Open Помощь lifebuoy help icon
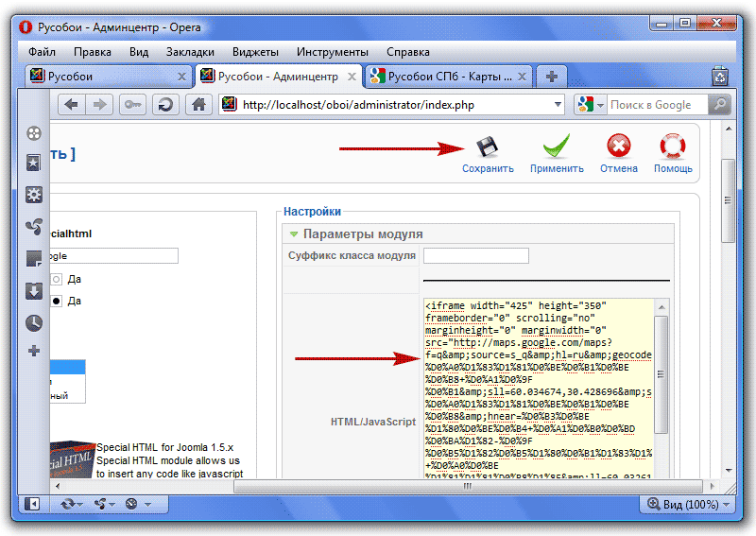Screen dimensions: 756x536 click(673, 147)
